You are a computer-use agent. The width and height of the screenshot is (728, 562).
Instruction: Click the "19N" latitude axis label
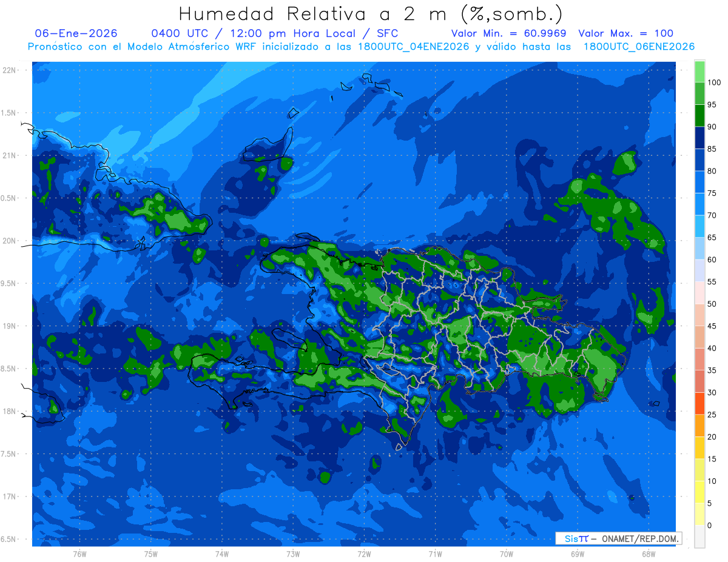(10, 326)
